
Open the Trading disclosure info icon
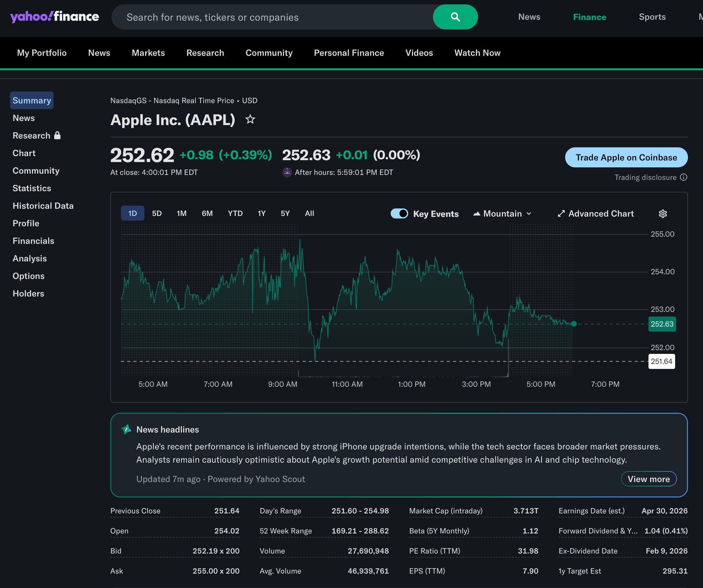(x=684, y=177)
